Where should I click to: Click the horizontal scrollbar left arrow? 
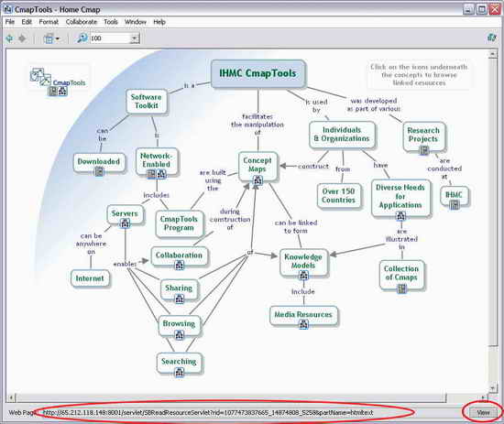pos(11,398)
